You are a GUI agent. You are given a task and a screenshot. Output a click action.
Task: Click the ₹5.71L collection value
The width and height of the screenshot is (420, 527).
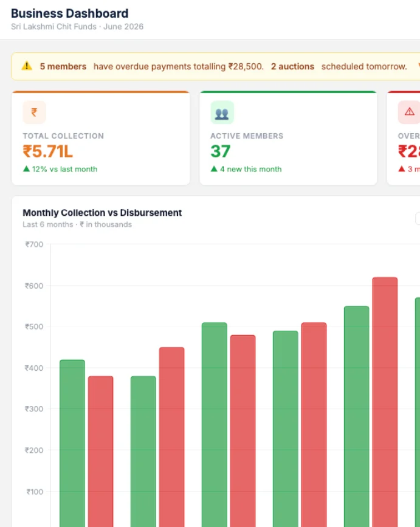click(x=47, y=151)
